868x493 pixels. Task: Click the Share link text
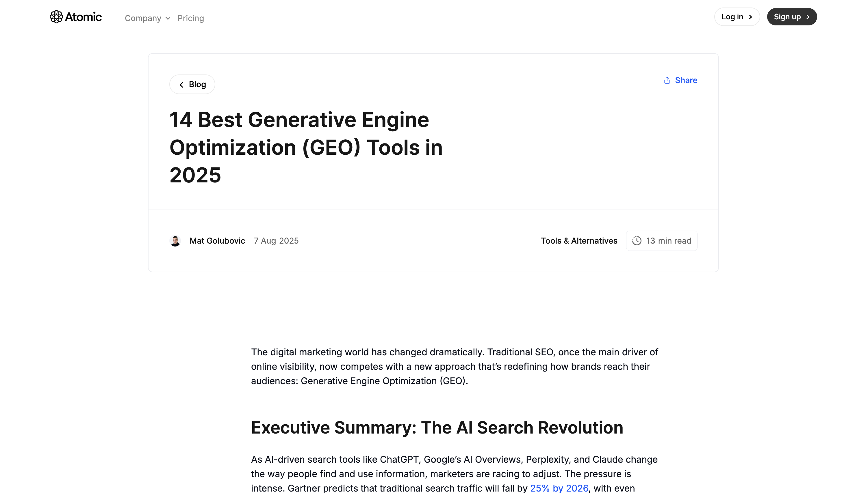[x=686, y=80]
